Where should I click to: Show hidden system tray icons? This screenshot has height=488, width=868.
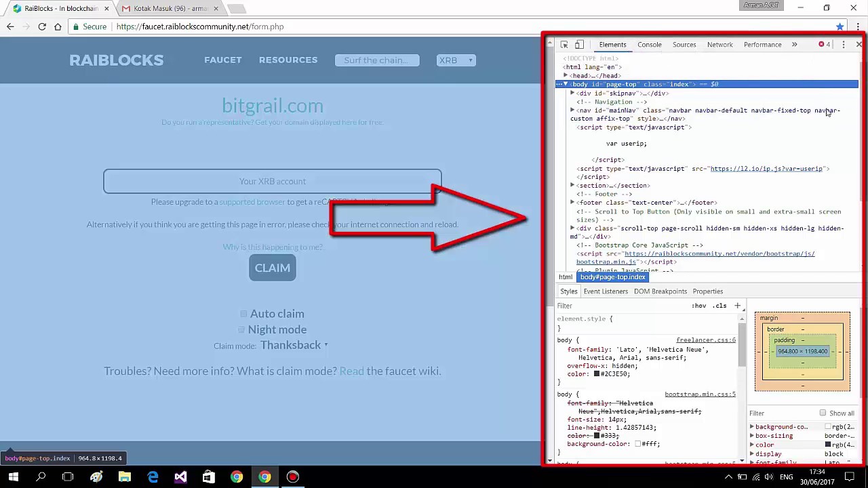pos(729,477)
